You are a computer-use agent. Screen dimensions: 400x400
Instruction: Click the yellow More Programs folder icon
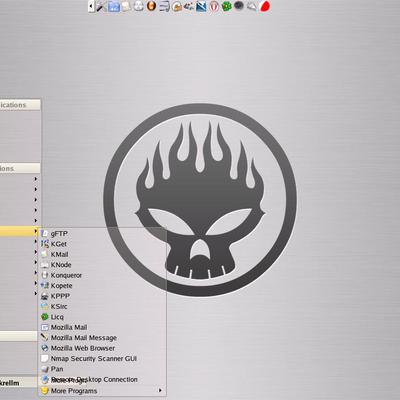(x=45, y=390)
